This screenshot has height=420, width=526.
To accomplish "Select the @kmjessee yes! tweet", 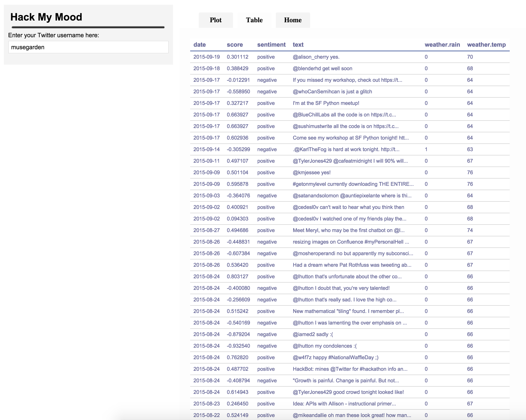I will click(312, 173).
